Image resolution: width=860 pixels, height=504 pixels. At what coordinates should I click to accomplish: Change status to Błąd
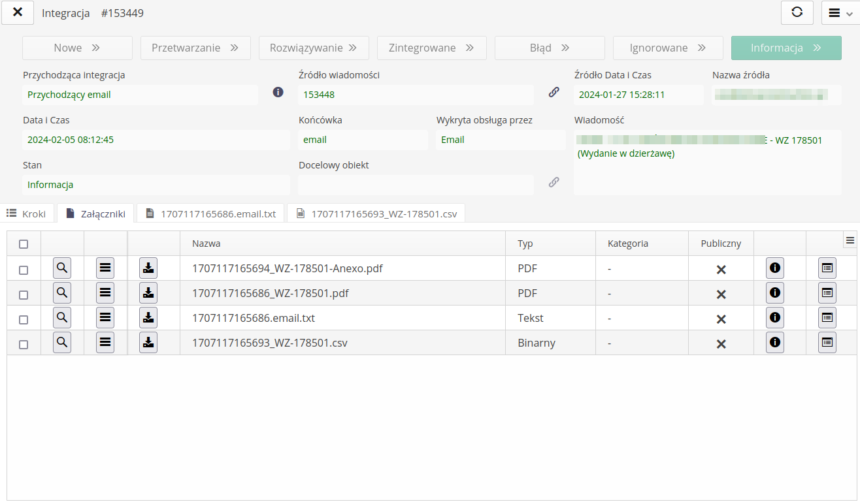(x=550, y=48)
